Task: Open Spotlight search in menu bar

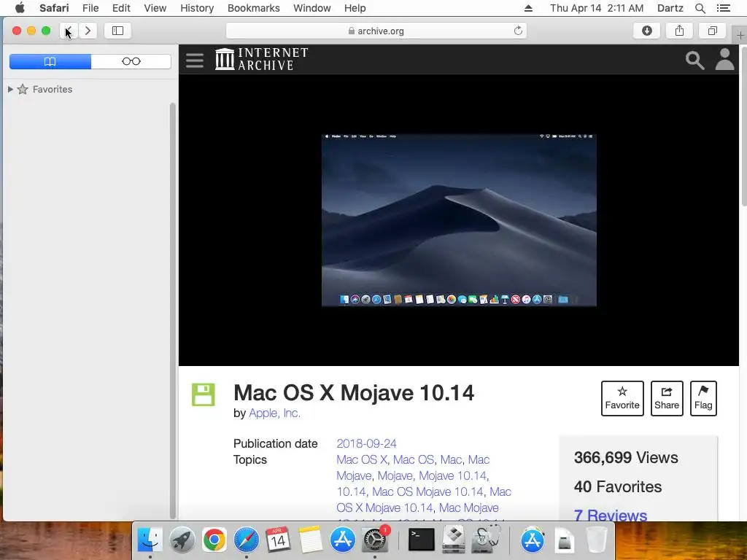Action: coord(700,8)
